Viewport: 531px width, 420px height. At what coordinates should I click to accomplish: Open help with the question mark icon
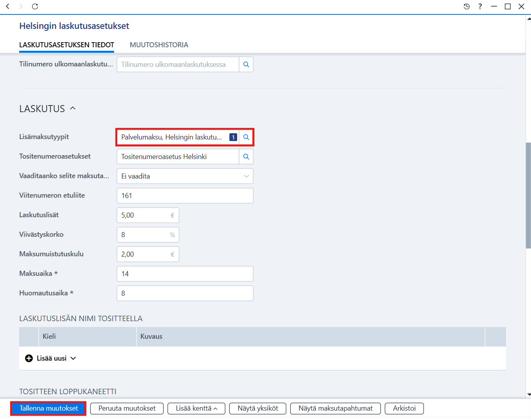(480, 6)
